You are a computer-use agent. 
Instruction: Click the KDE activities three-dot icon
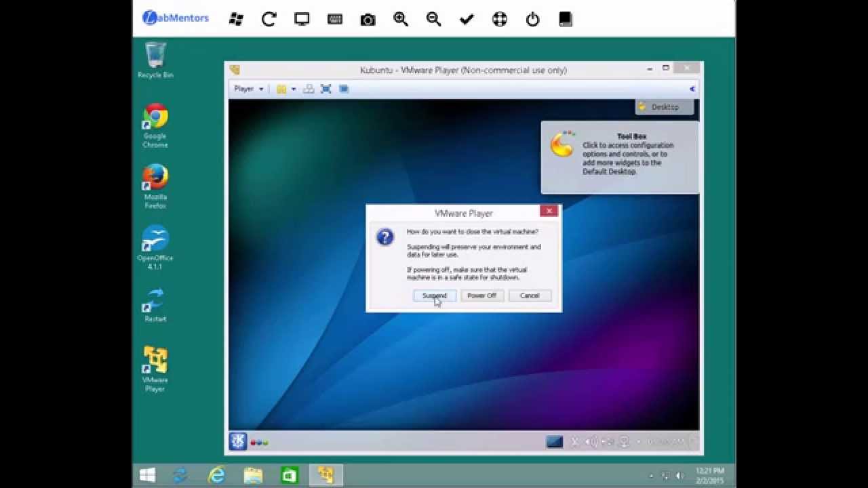tap(260, 443)
